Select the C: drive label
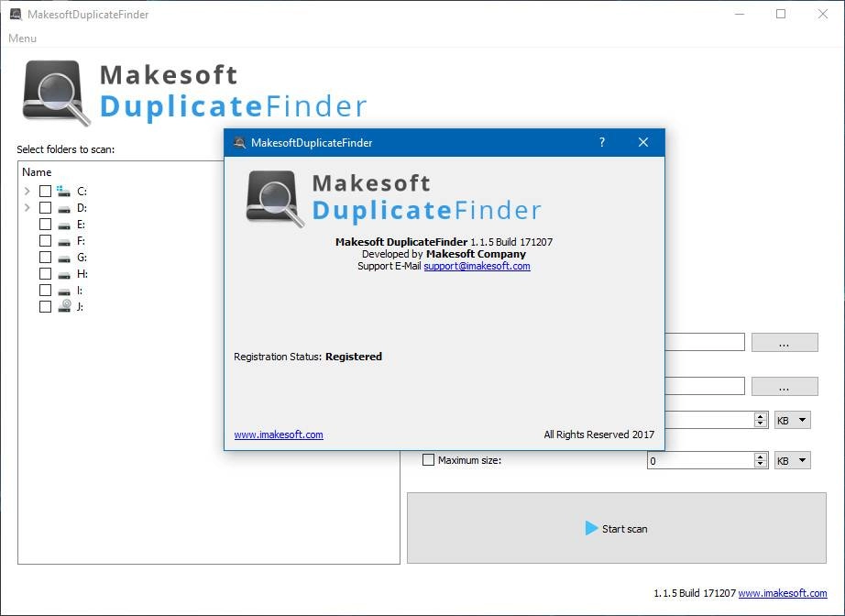Image resolution: width=845 pixels, height=616 pixels. click(x=82, y=191)
